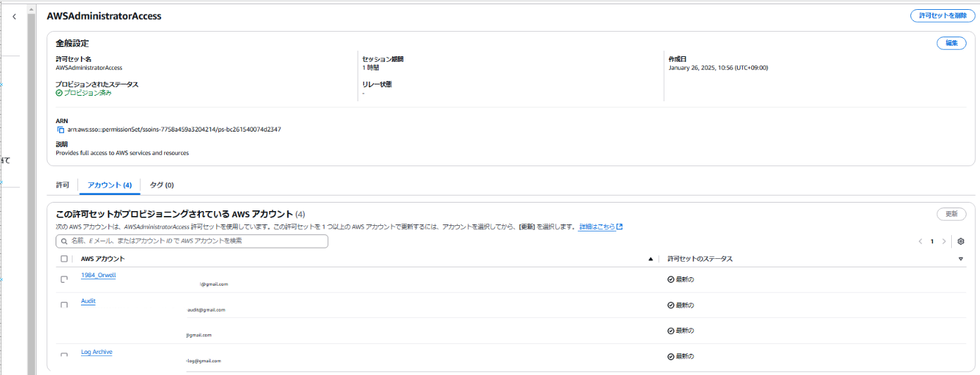The image size is (980, 375).
Task: Open the 1984_Orwell account link
Action: [x=99, y=275]
